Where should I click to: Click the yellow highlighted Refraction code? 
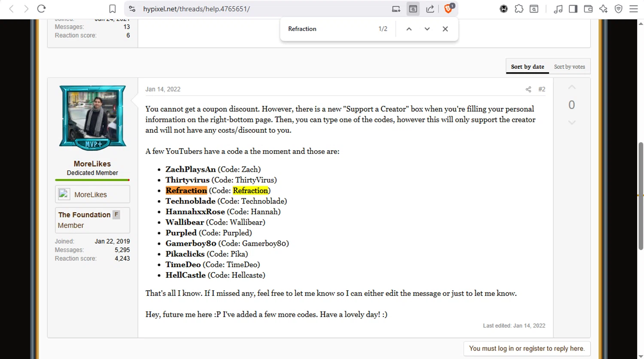(250, 190)
